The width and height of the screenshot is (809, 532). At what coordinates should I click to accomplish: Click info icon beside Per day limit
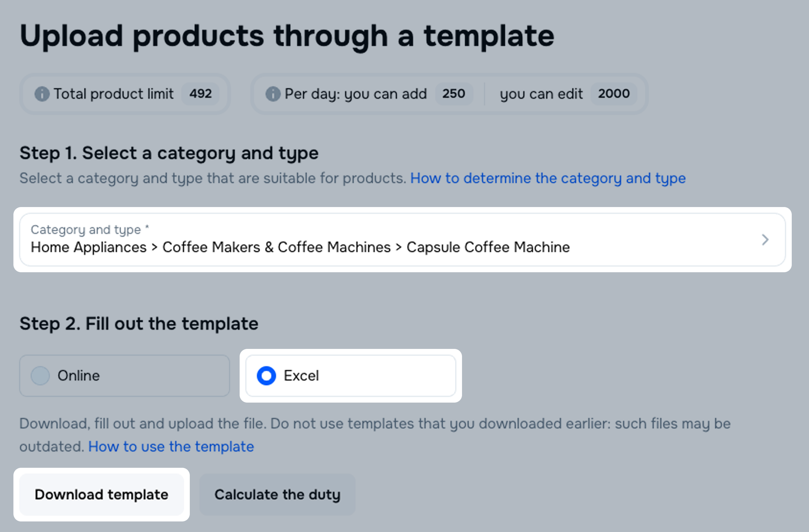[273, 94]
